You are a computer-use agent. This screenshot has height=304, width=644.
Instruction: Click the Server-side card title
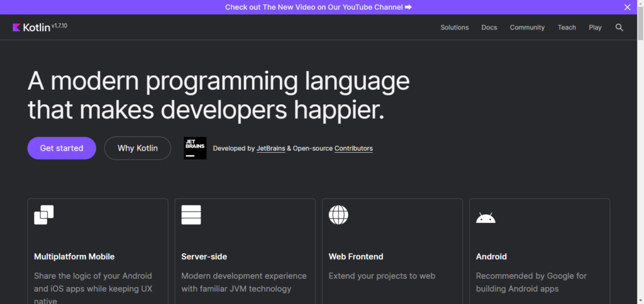204,257
